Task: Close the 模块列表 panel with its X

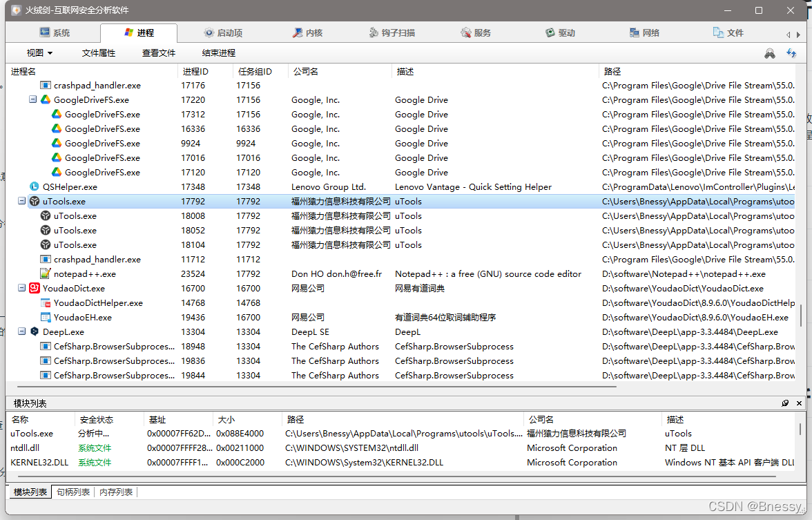Action: tap(799, 403)
